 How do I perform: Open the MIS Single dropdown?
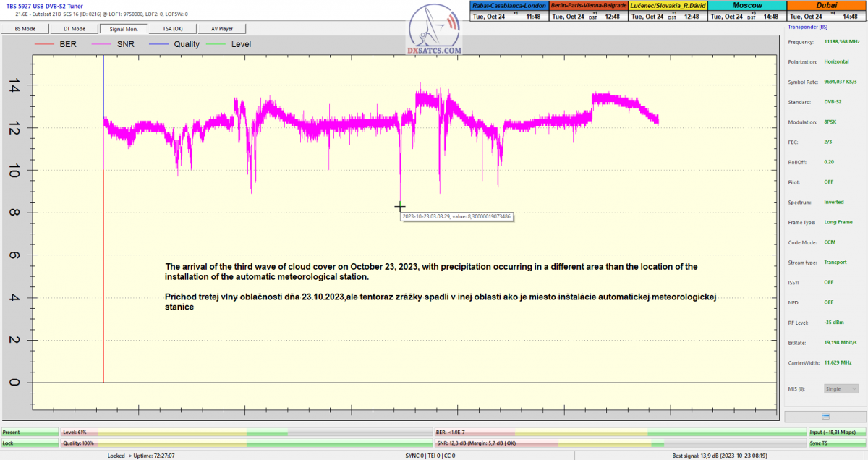coord(841,388)
